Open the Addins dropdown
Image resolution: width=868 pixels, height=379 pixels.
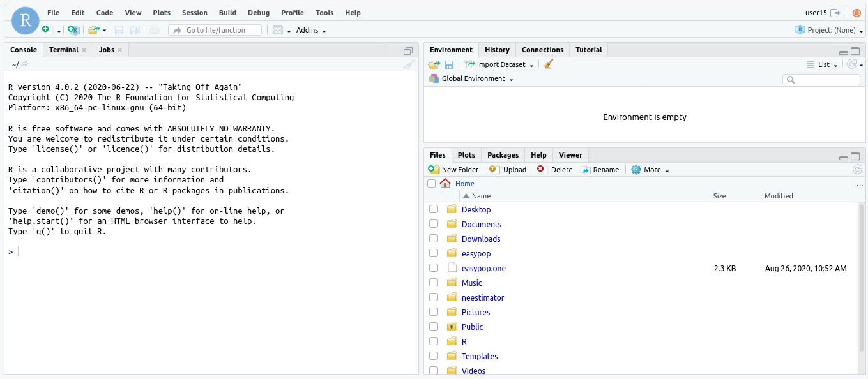311,30
